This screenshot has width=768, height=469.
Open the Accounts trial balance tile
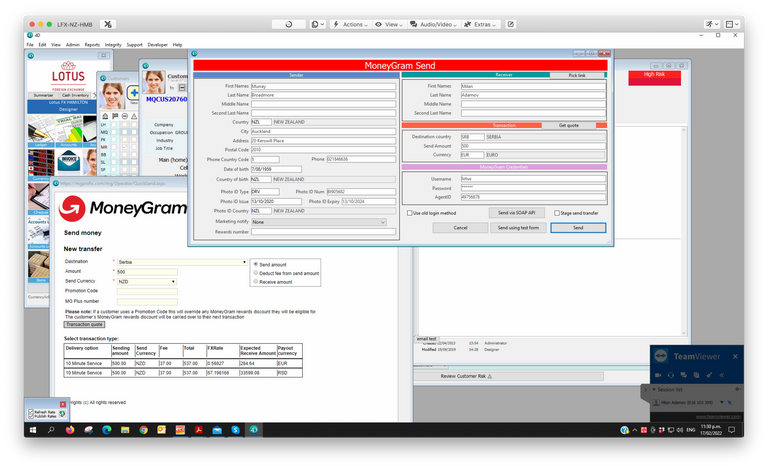click(x=69, y=131)
